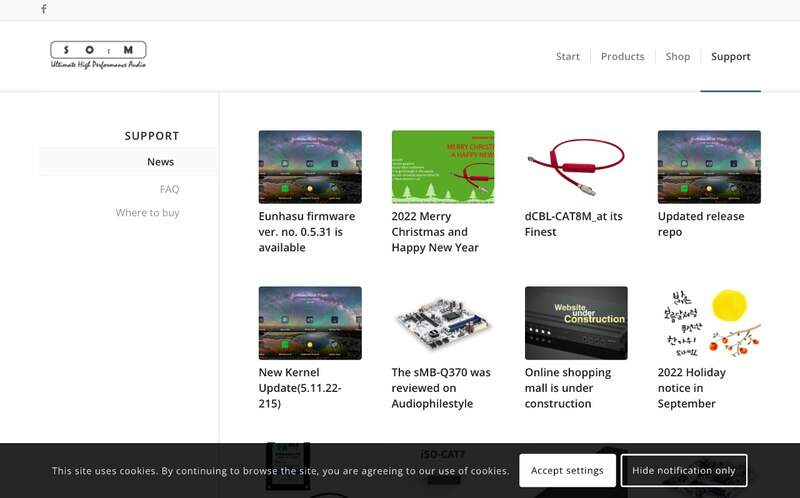Open the sMB-Q370 motherboard thumbnail
Screen dimensions: 800x498
click(443, 323)
